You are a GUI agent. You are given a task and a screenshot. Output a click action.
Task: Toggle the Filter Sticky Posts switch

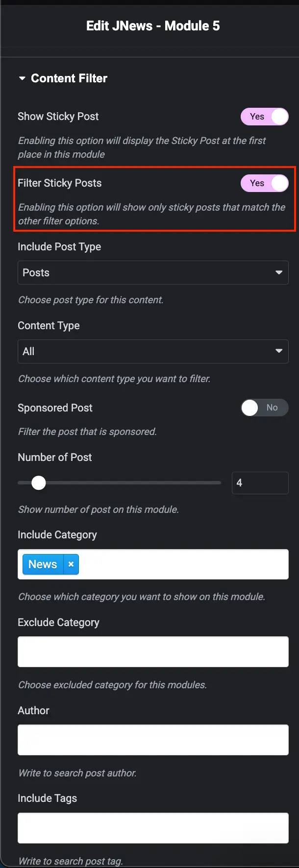click(x=264, y=183)
